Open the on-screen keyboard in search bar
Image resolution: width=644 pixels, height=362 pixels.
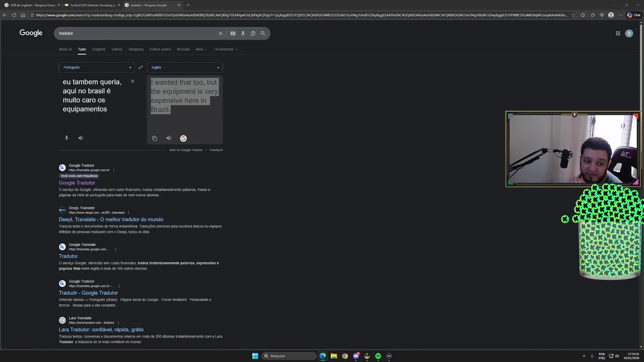[x=232, y=33]
